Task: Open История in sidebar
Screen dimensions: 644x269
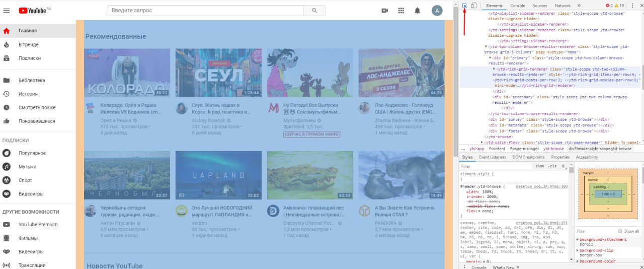Action: pos(38,94)
